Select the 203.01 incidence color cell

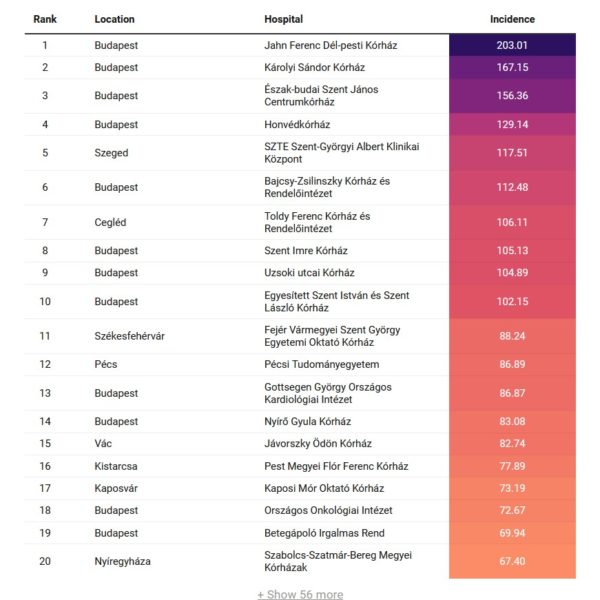click(x=512, y=45)
